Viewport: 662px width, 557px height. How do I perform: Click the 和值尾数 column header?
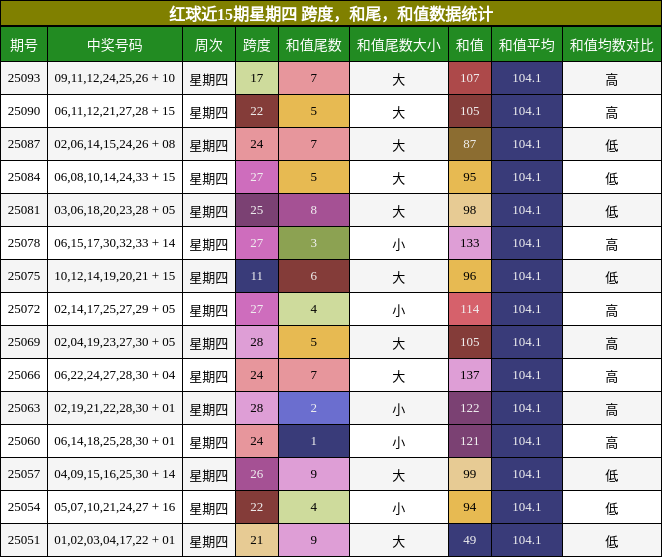[x=314, y=44]
